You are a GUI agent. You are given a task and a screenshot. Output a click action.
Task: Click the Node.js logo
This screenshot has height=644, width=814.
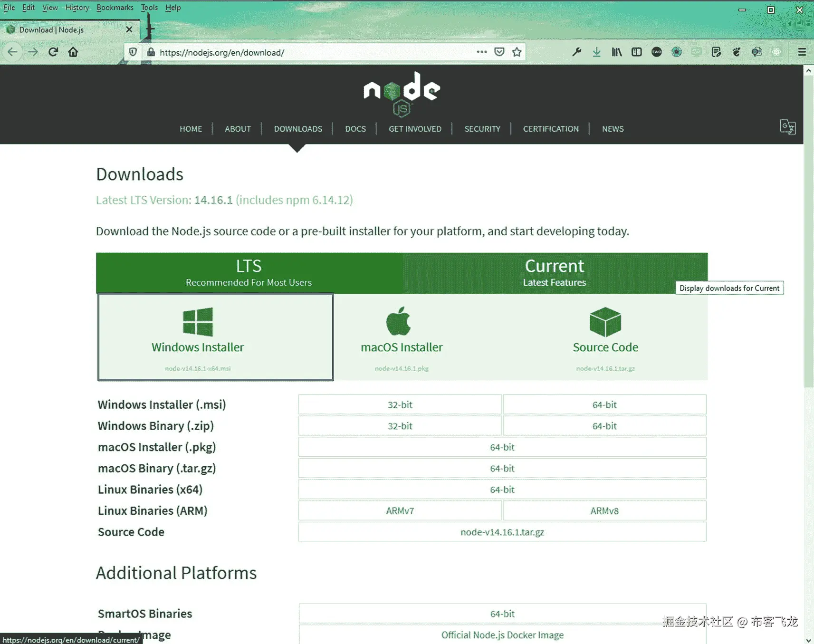402,94
